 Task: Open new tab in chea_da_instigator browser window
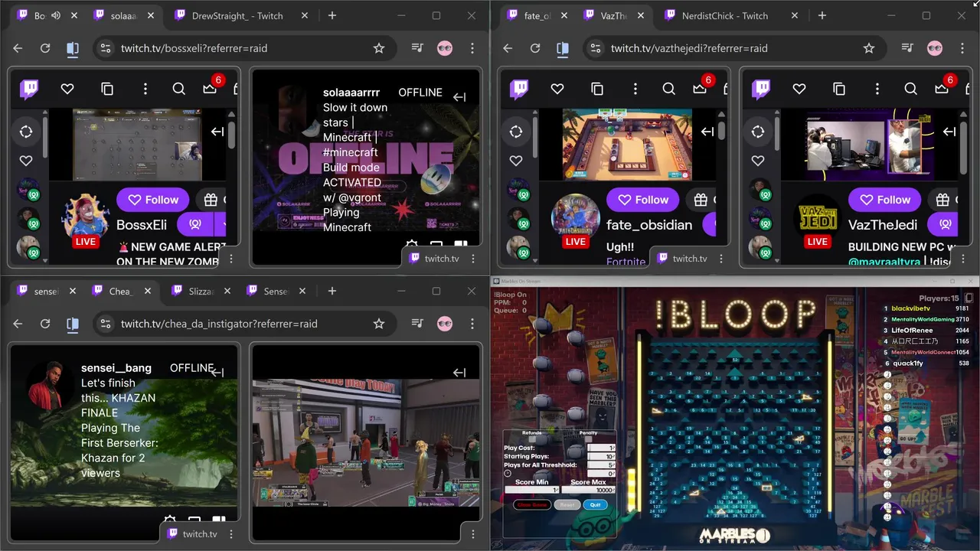(332, 291)
